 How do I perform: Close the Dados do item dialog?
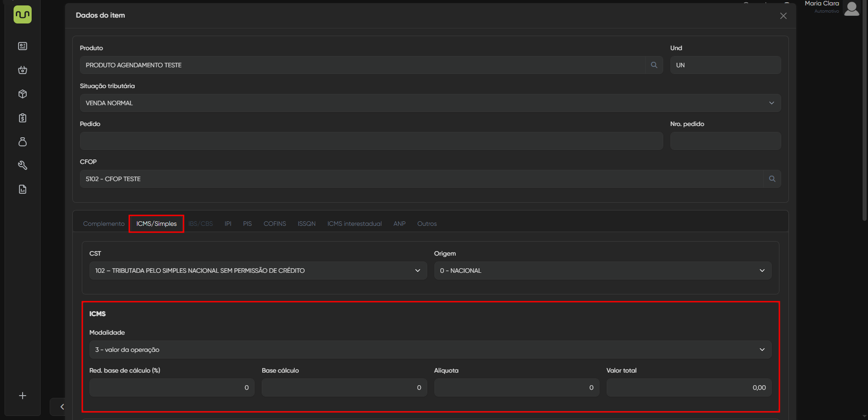coord(783,16)
